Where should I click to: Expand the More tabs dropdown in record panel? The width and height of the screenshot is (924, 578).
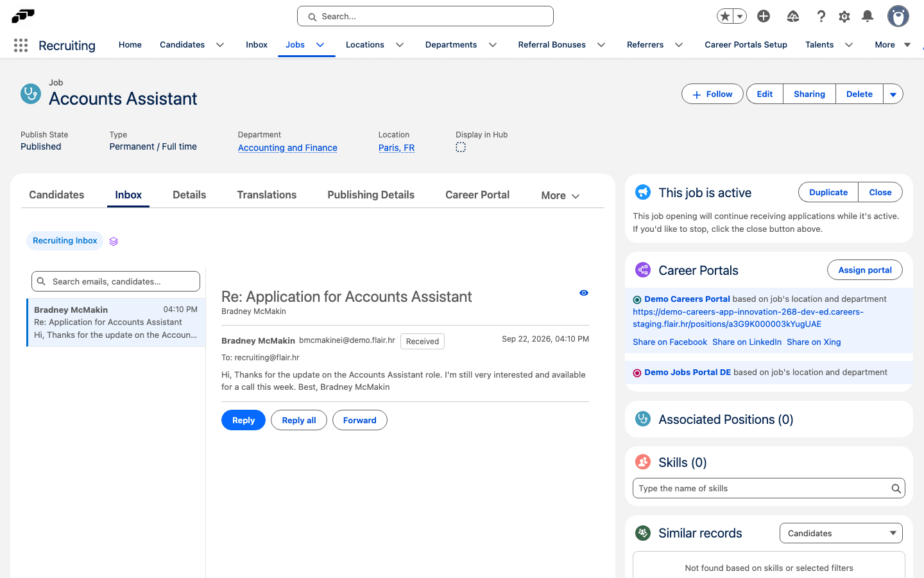click(560, 196)
